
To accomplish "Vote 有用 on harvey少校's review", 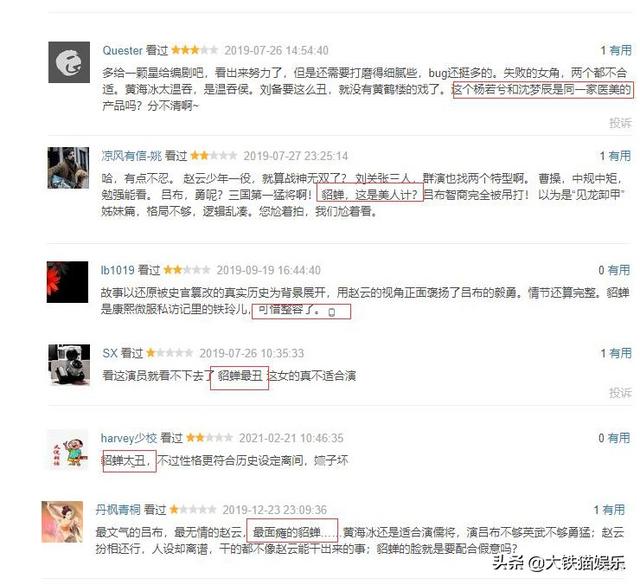I will click(619, 438).
